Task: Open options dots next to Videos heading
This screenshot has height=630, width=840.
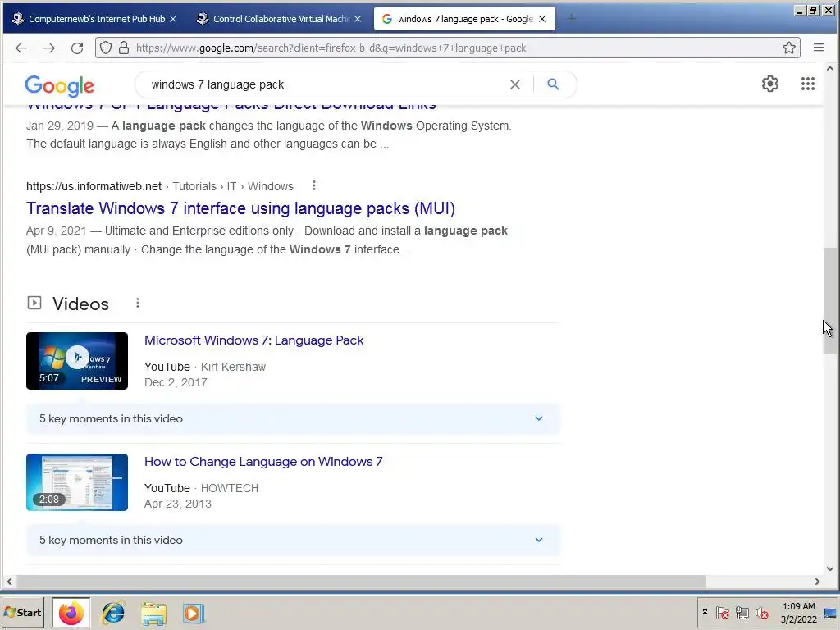Action: [x=138, y=304]
